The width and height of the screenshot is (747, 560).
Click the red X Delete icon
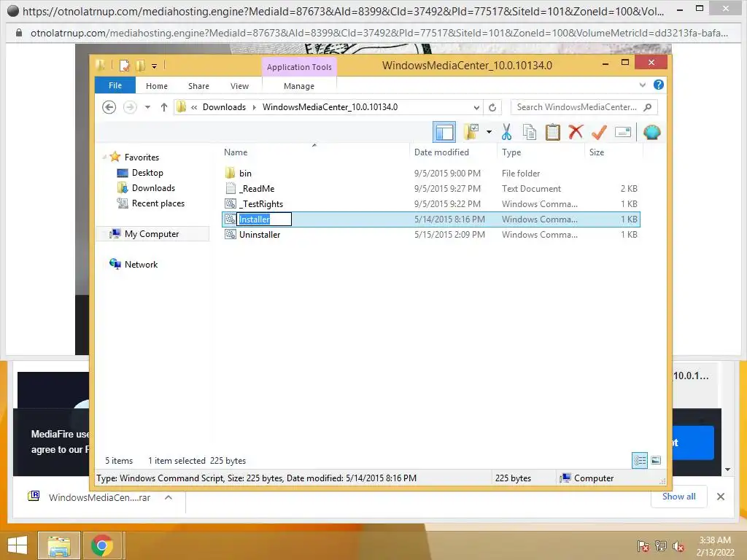point(576,131)
